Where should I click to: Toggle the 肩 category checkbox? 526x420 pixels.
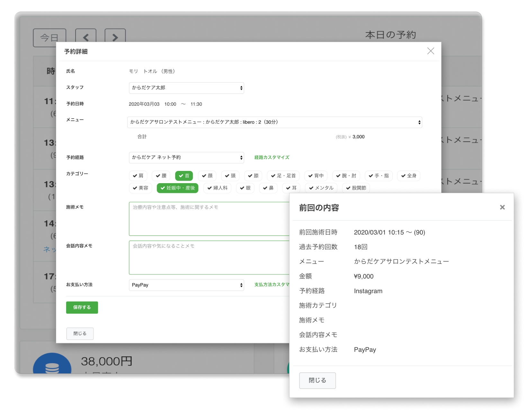pyautogui.click(x=139, y=176)
